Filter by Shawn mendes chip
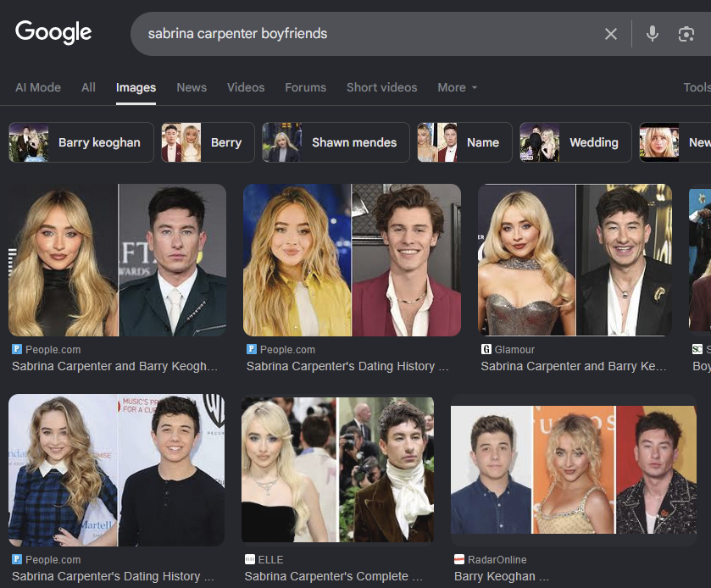 click(x=336, y=142)
